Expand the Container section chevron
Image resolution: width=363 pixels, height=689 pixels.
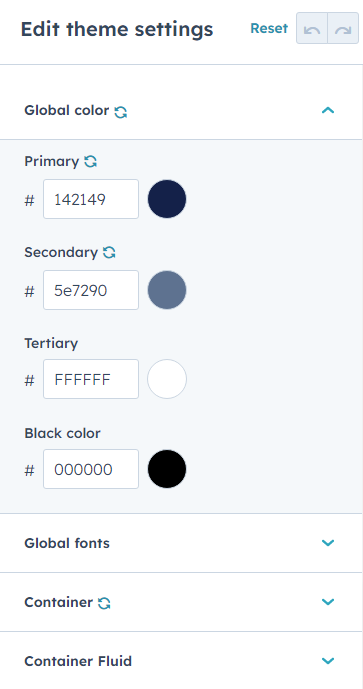coord(328,602)
